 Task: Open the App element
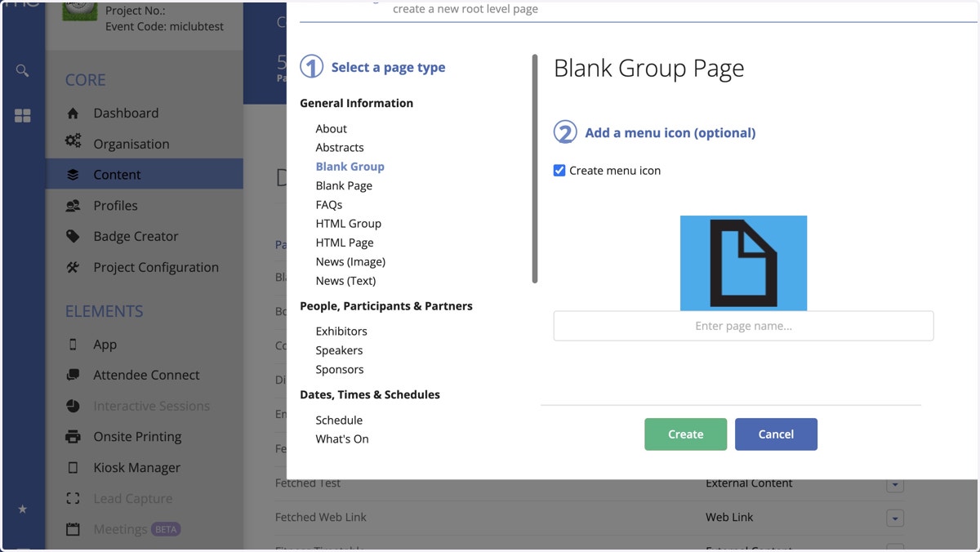(x=105, y=344)
